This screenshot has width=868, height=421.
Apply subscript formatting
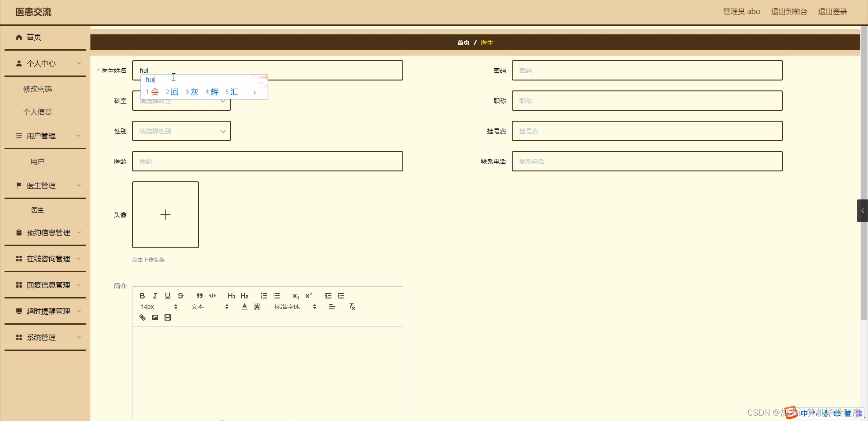296,296
